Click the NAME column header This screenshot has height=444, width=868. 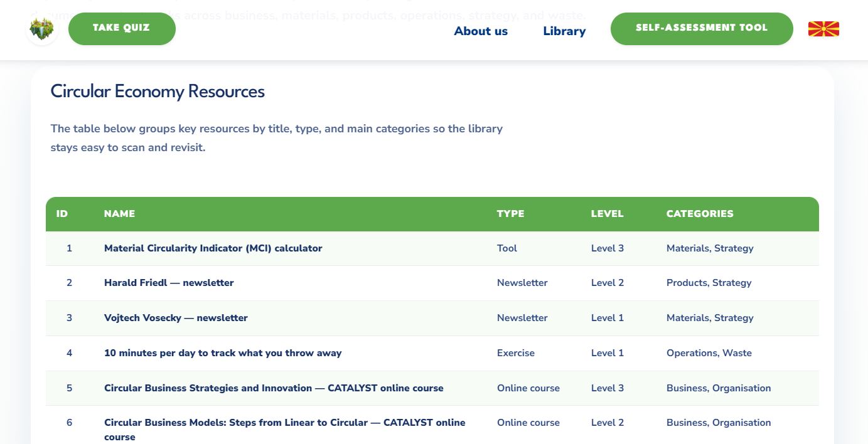click(x=119, y=214)
